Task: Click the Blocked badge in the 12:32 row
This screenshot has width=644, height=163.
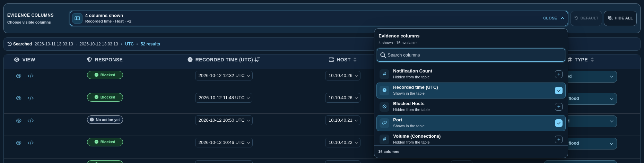Action: click(x=105, y=75)
